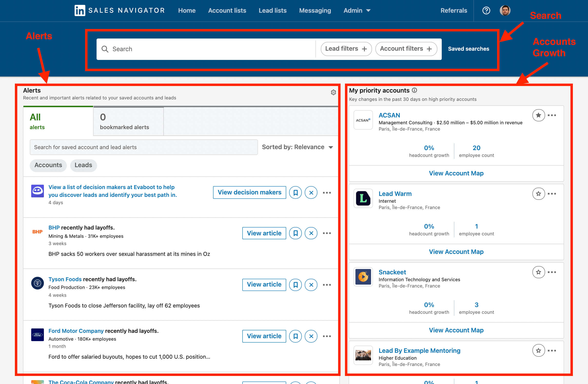588x384 pixels.
Task: Switch to bookmarked alerts tab
Action: (x=128, y=122)
